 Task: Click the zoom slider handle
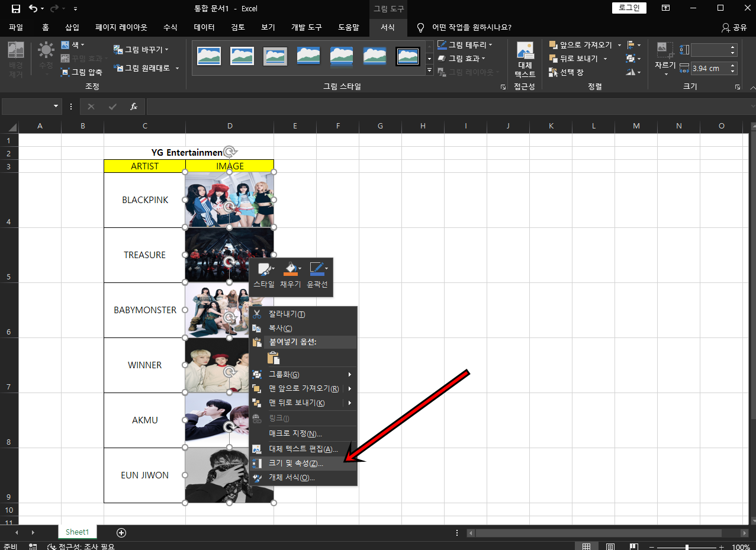point(686,546)
